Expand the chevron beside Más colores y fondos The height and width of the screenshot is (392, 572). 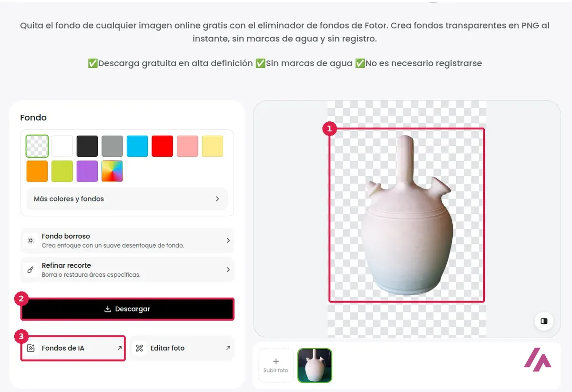tap(217, 199)
